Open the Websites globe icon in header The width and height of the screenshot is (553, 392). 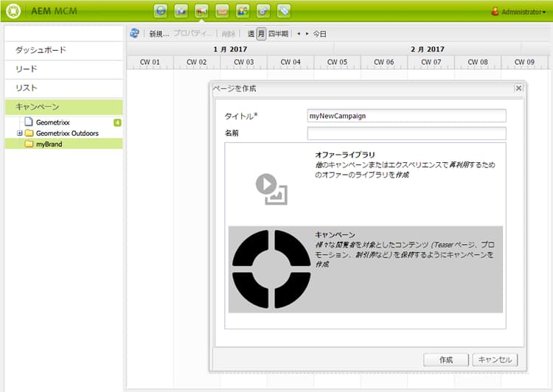pos(161,11)
